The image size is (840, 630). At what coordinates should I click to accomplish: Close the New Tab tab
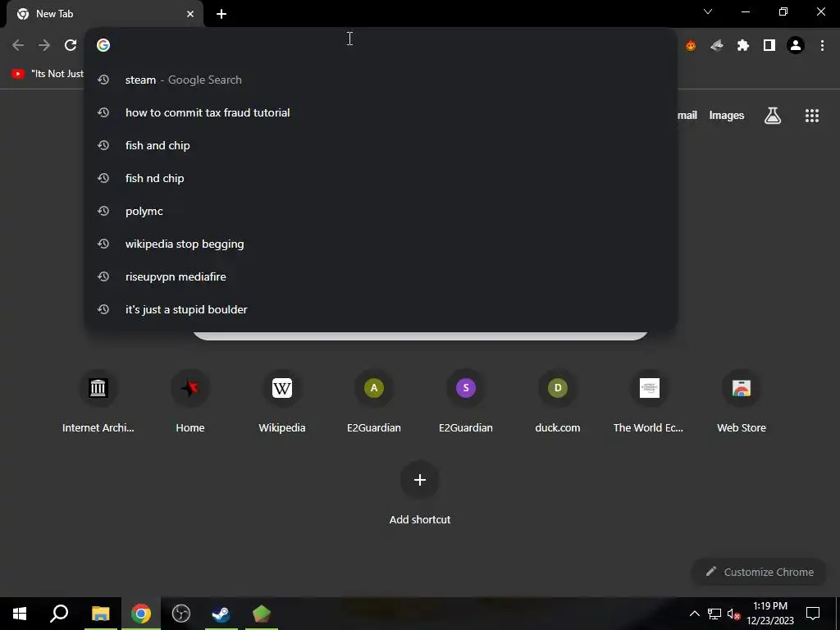click(190, 14)
